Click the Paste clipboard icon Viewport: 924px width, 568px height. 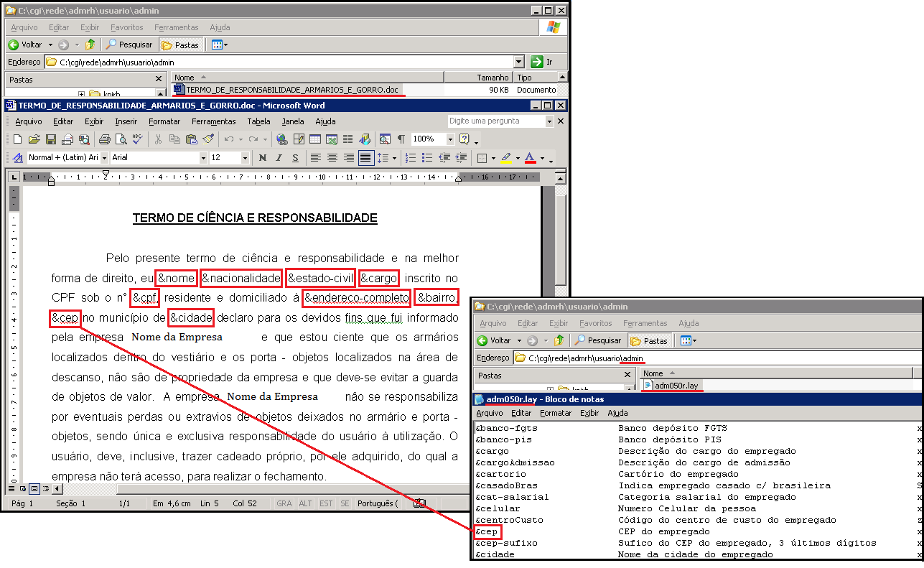(x=191, y=139)
